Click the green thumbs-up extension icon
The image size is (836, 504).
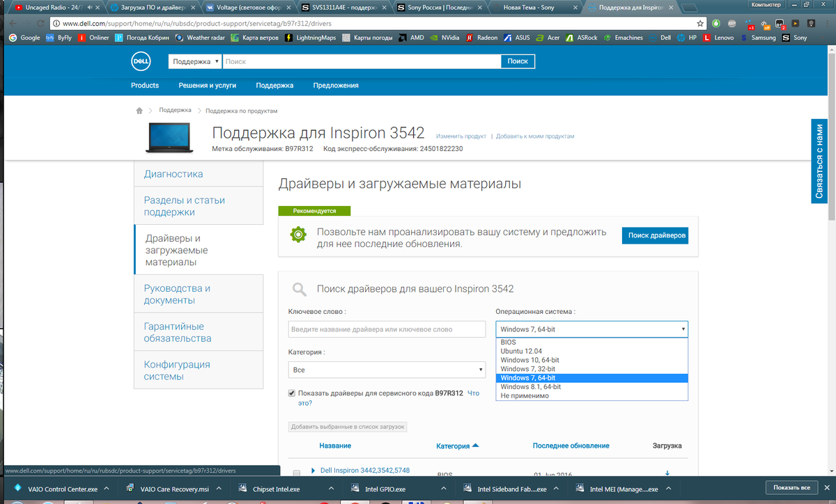(x=716, y=23)
